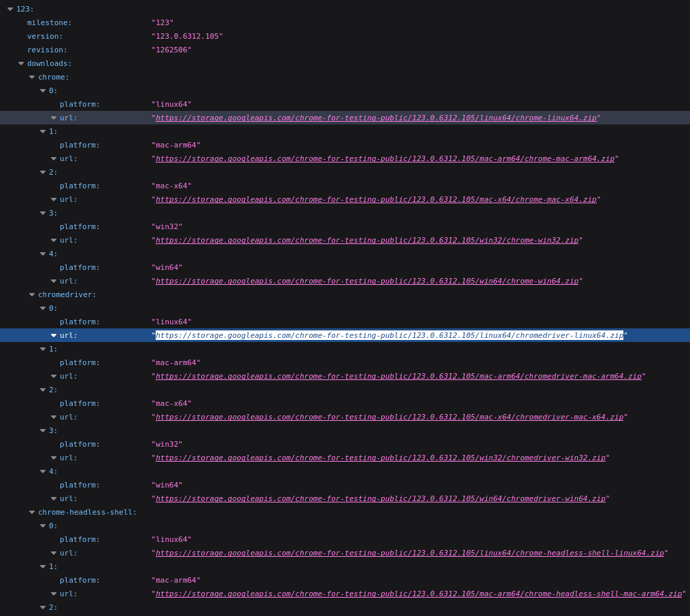Select the version value "123.0.6312.105"

click(x=187, y=37)
